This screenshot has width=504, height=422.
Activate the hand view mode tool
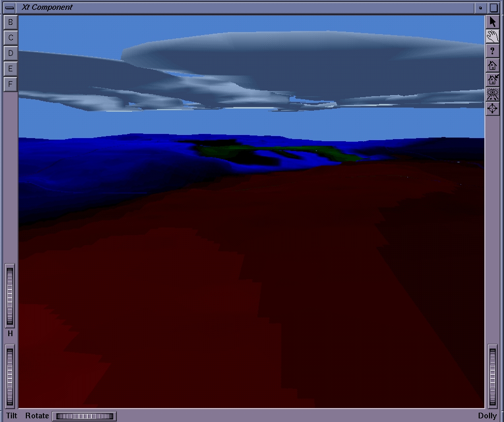[x=493, y=36]
